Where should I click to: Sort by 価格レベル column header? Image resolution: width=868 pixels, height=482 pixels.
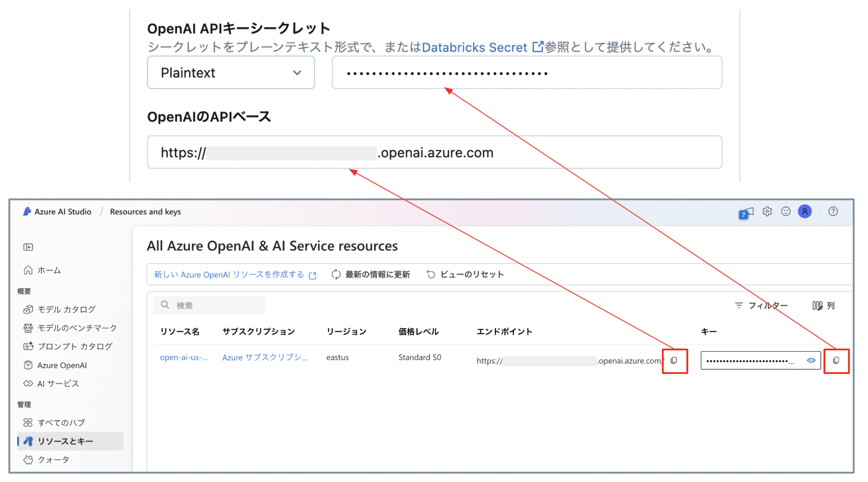click(x=419, y=332)
